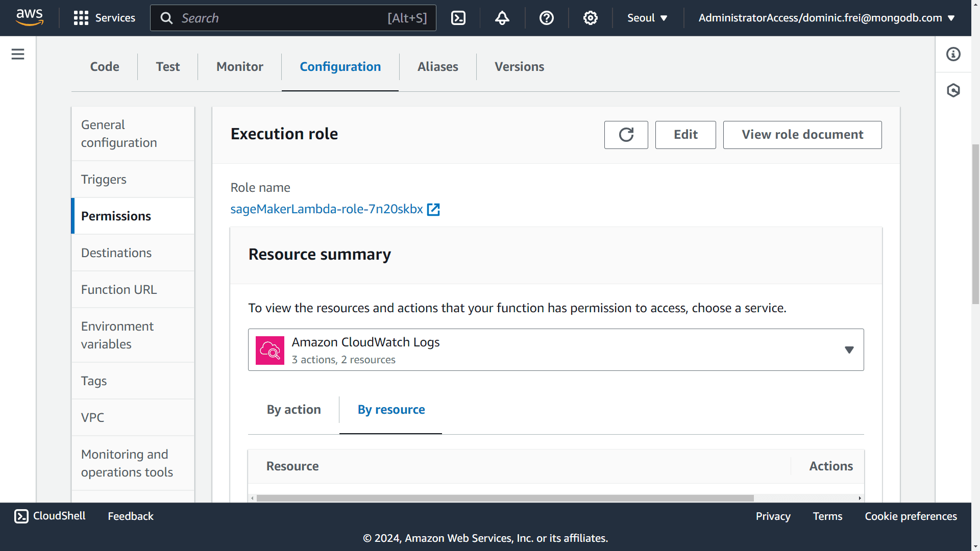Open Tags in side menu
This screenshot has height=551, width=980.
click(133, 381)
